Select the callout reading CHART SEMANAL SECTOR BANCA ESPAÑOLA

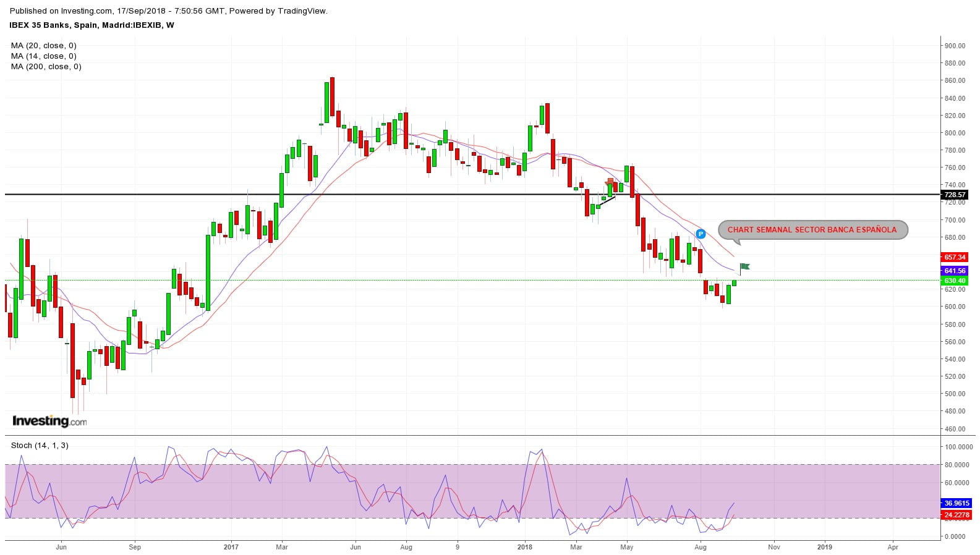[x=812, y=230]
